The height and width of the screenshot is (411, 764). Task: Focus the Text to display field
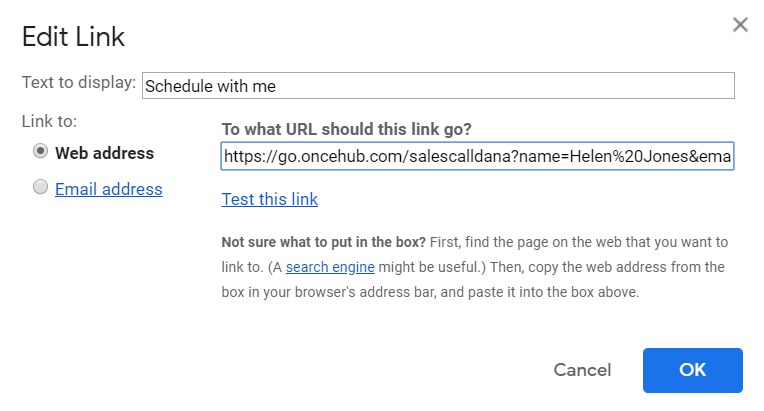[x=438, y=86]
